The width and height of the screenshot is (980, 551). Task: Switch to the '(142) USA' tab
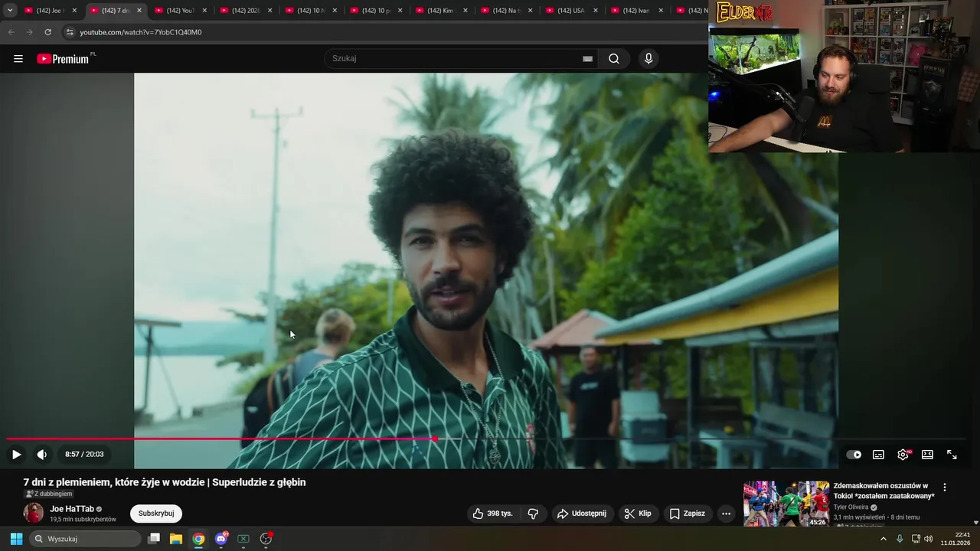pyautogui.click(x=571, y=11)
